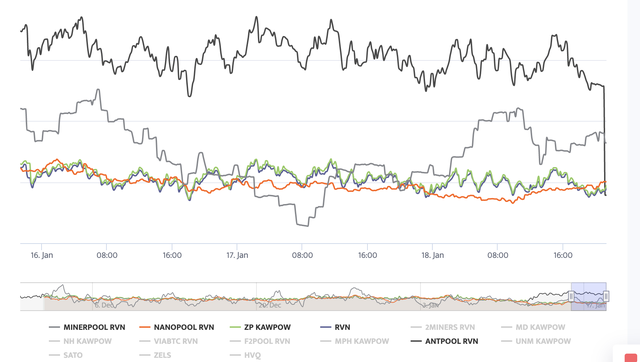Show the NH KAWPOW line

pos(80,341)
